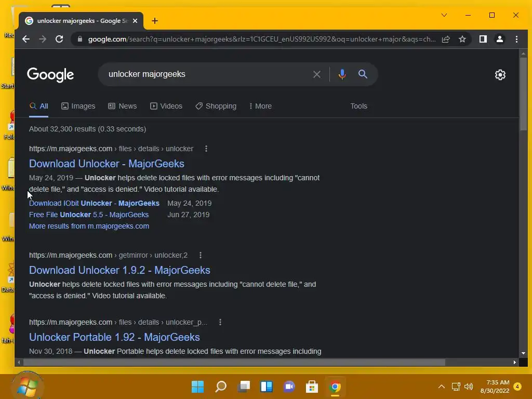Image resolution: width=532 pixels, height=399 pixels.
Task: Click the Chrome taskbar icon
Action: (x=335, y=387)
